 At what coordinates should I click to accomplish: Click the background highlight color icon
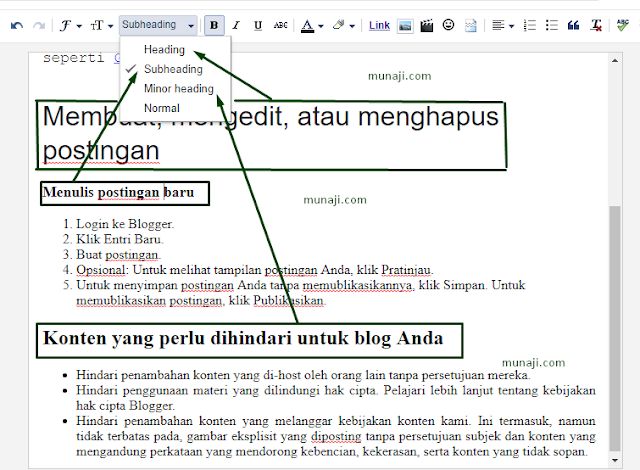[x=338, y=26]
